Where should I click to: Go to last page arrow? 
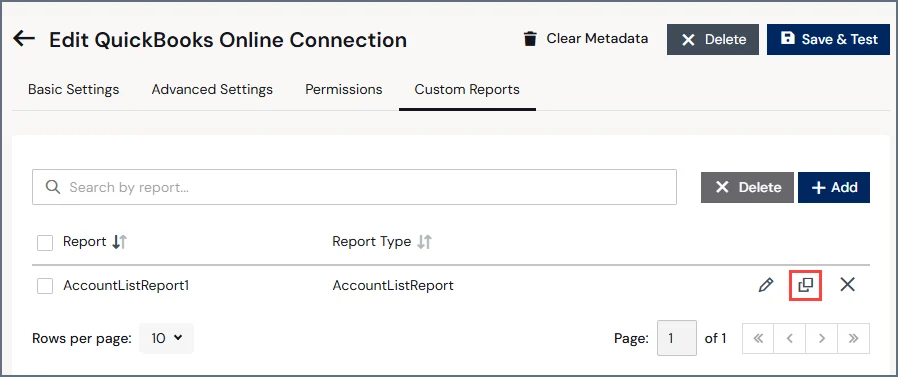[x=853, y=339]
